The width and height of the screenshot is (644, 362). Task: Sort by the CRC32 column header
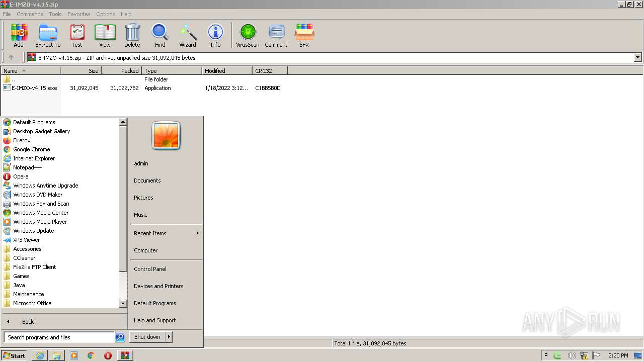(x=270, y=71)
